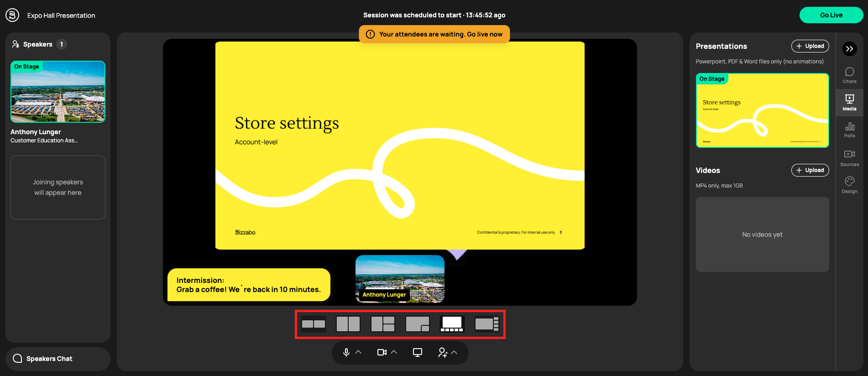
Task: Expand the virtual background effects chevron
Action: pos(454,352)
